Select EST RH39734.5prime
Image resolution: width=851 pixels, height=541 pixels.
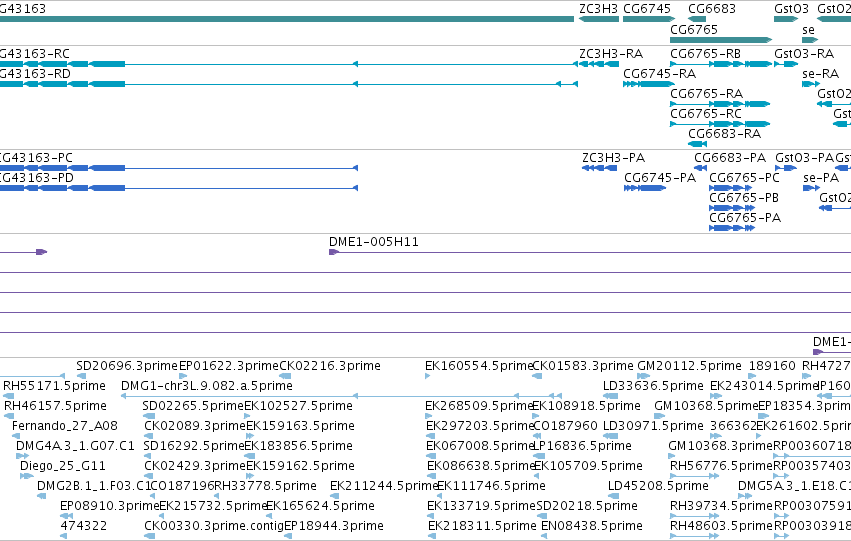695,516
